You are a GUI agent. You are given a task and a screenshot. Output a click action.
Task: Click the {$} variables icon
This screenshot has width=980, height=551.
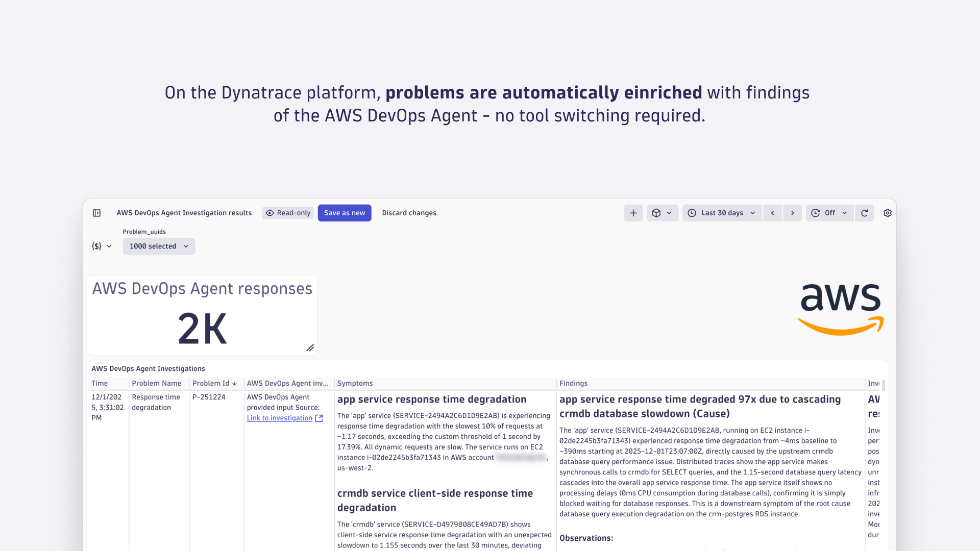[x=97, y=246]
